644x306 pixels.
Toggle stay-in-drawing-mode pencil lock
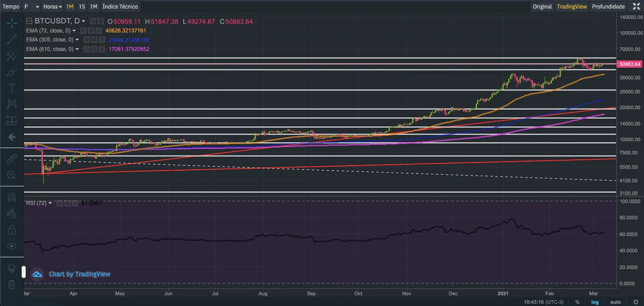12,213
